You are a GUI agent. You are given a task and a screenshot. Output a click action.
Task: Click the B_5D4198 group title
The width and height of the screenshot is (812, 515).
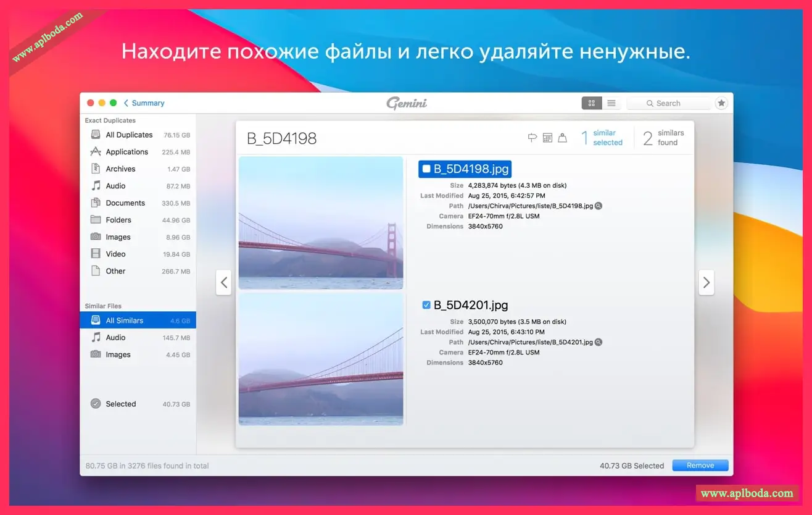(x=282, y=138)
